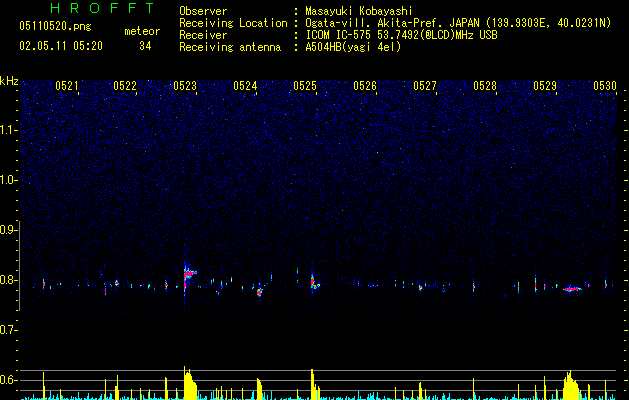The width and height of the screenshot is (629, 400).
Task: Click the 0529 time marker
Action: [545, 86]
